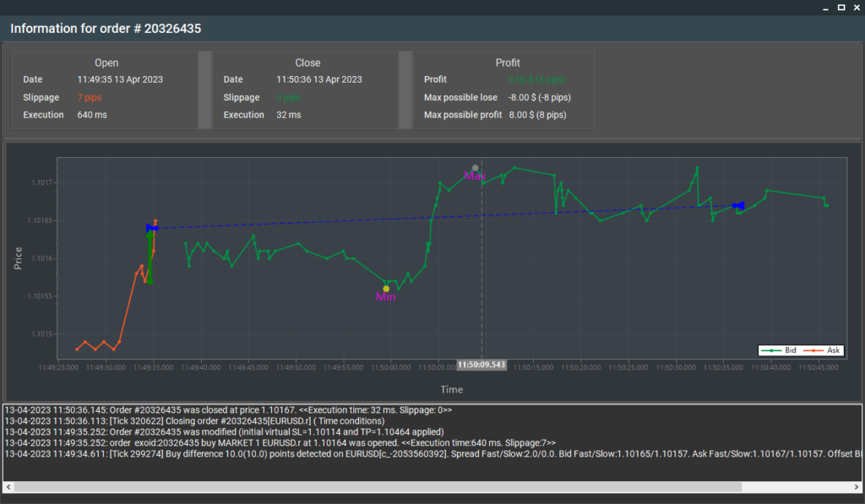This screenshot has height=504, width=865.
Task: Click the log scrollbar right arrow
Action: pyautogui.click(x=856, y=487)
